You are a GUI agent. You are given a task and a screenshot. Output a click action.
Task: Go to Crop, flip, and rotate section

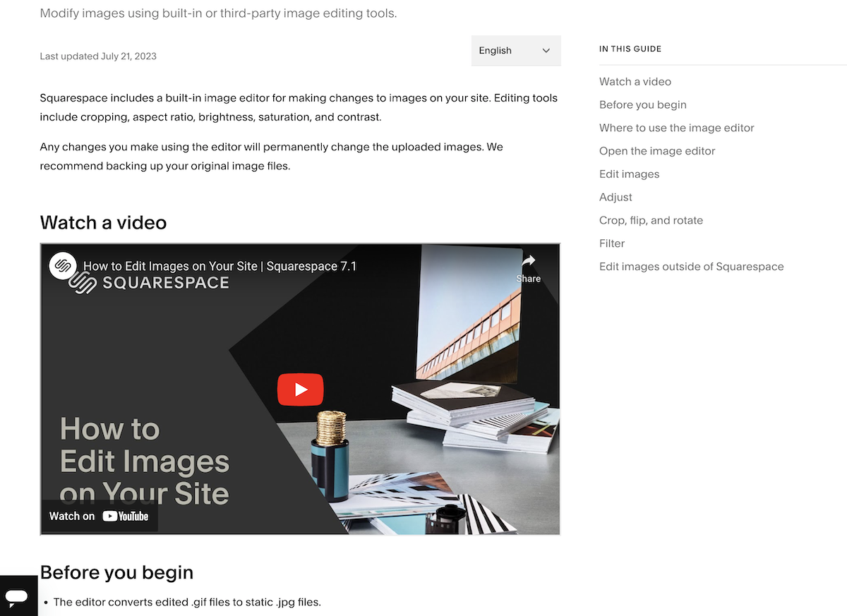point(651,220)
